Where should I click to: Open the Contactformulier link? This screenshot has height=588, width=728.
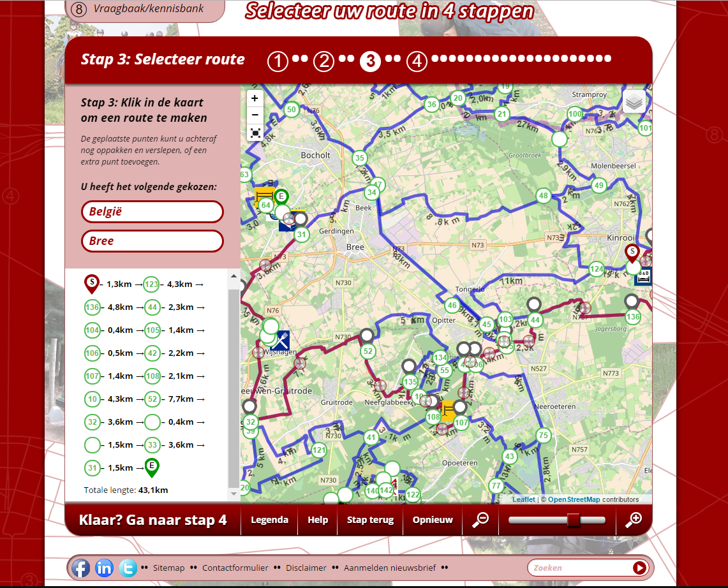point(235,568)
